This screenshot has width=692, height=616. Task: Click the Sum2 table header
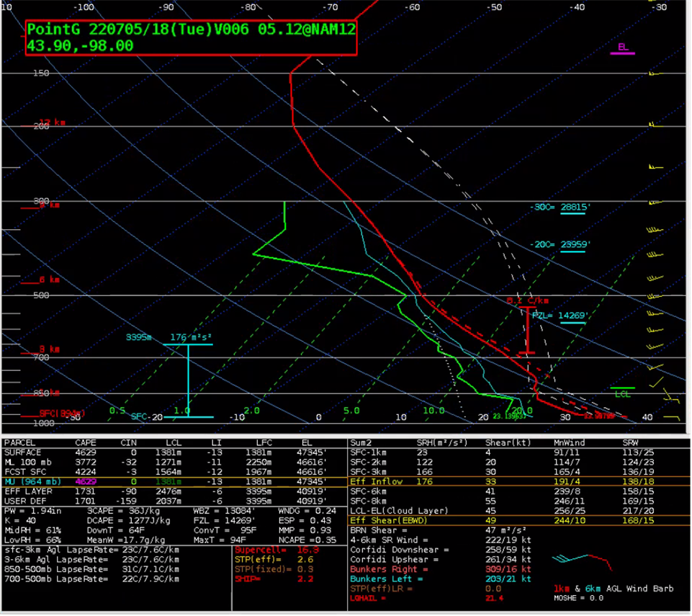click(361, 443)
